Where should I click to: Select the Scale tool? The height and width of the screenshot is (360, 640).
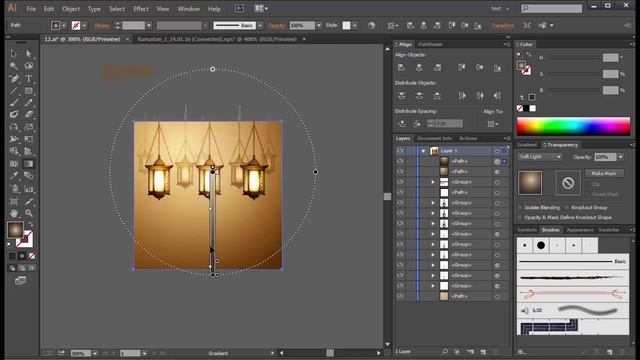[29, 127]
